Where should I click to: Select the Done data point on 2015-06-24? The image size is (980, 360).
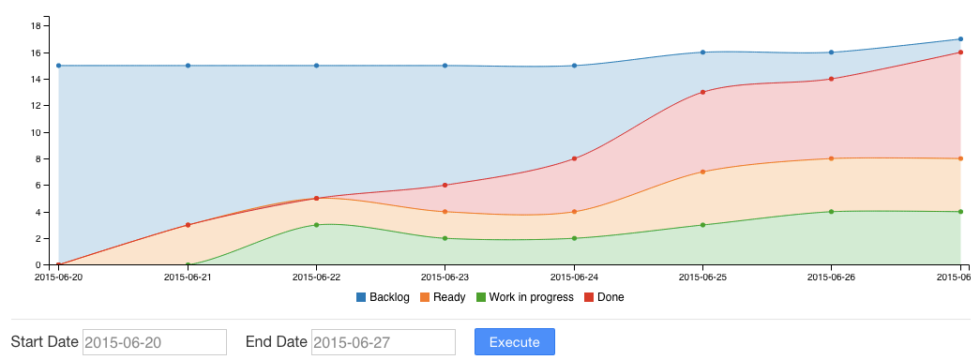click(574, 158)
